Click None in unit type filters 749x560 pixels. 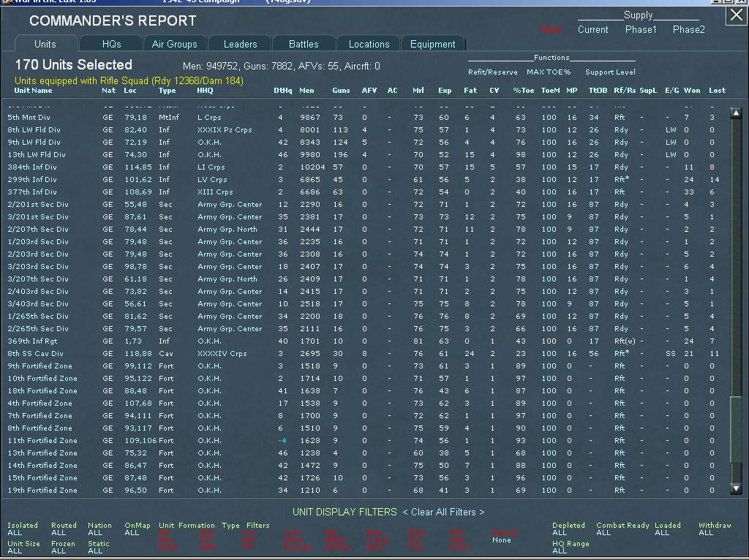[502, 540]
